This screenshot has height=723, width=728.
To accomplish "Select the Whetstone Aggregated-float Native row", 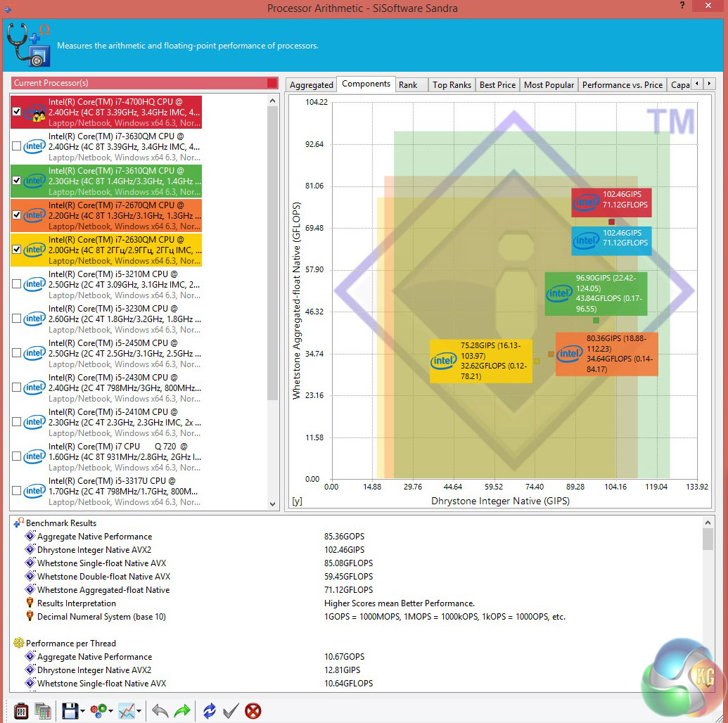I will click(357, 590).
